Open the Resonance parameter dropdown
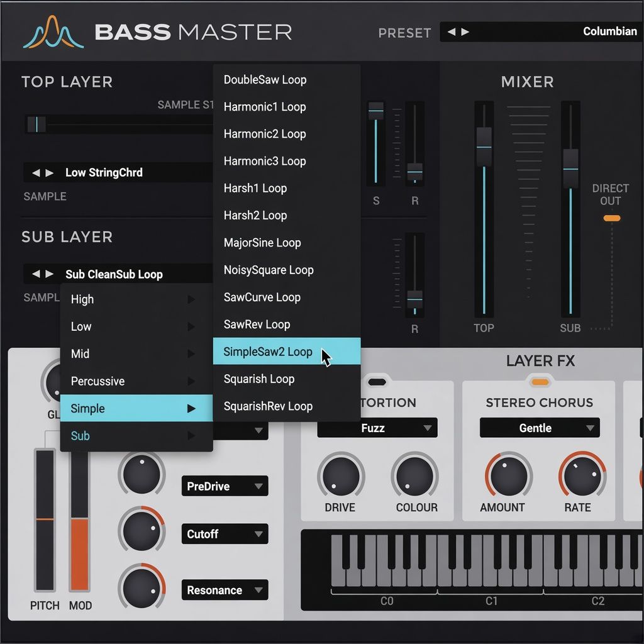The image size is (644, 644). pos(225,590)
